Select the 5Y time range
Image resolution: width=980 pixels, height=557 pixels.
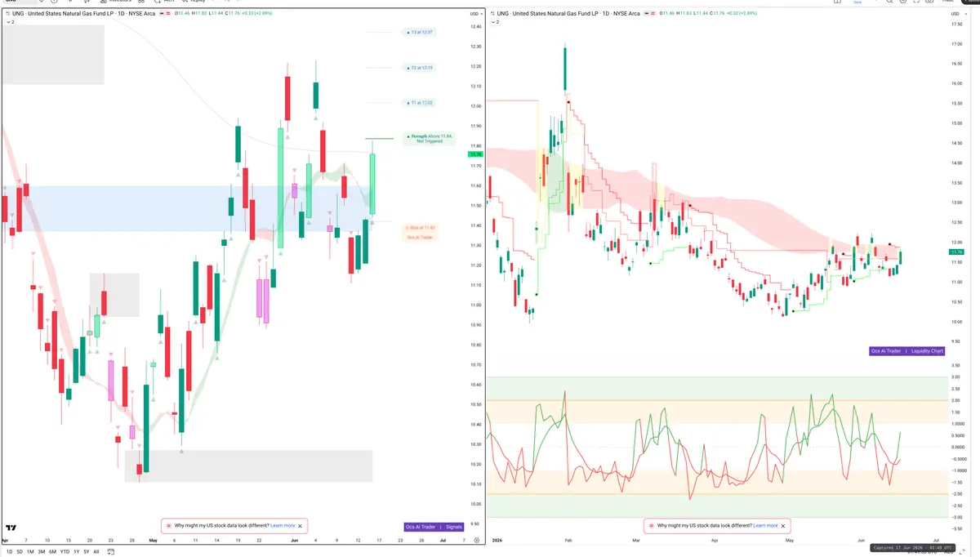(86, 552)
